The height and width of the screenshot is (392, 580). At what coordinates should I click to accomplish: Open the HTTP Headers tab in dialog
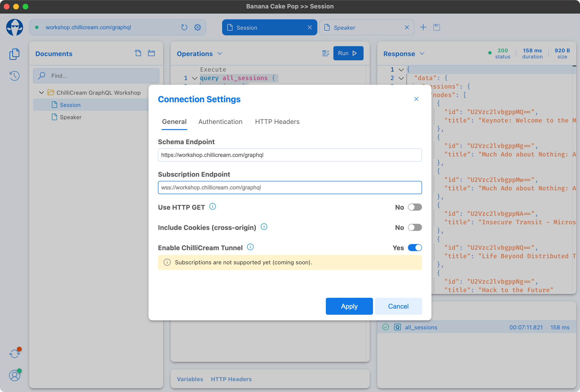(x=277, y=122)
